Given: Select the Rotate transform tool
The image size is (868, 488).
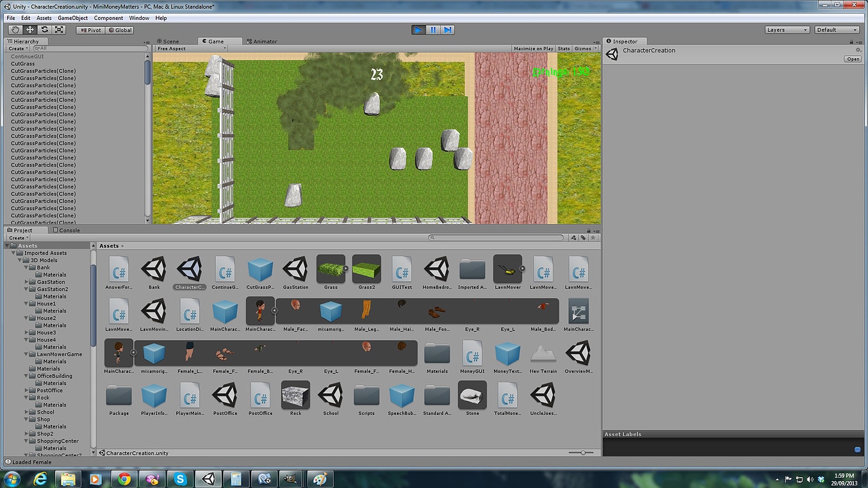Looking at the screenshot, I should 45,29.
